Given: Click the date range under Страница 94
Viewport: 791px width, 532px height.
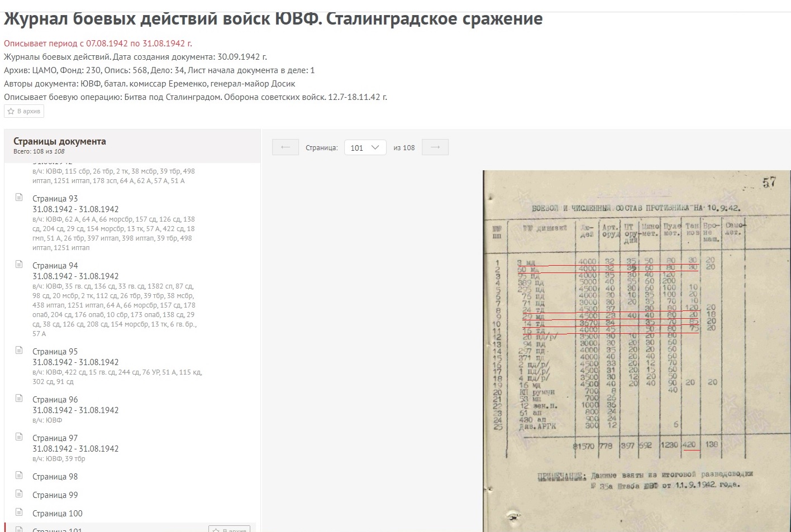Looking at the screenshot, I should coord(75,276).
